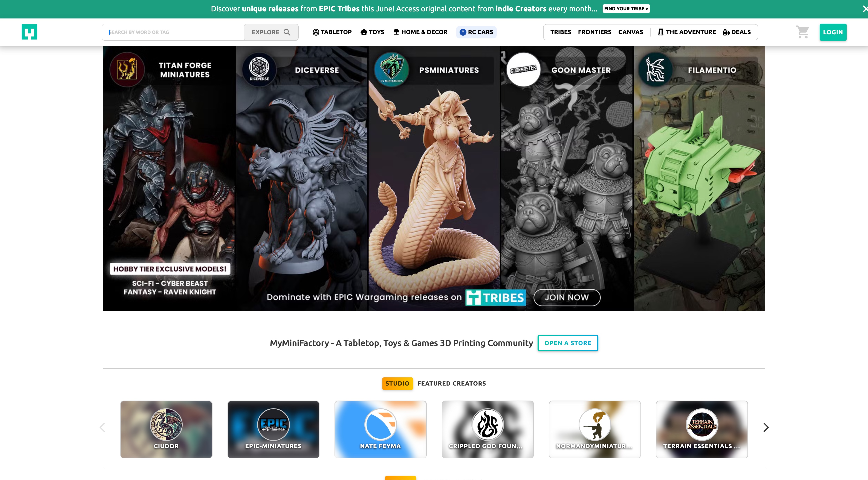Click the Login button
The image size is (868, 480).
click(833, 32)
